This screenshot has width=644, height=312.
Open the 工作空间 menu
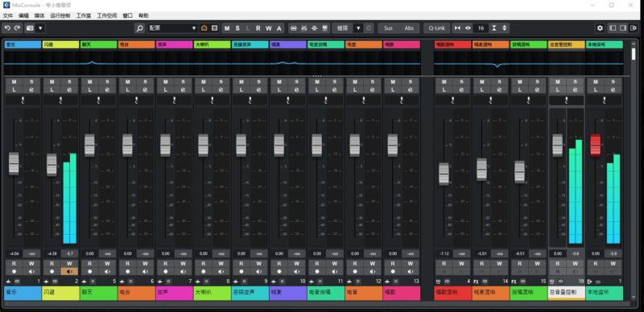pyautogui.click(x=107, y=15)
